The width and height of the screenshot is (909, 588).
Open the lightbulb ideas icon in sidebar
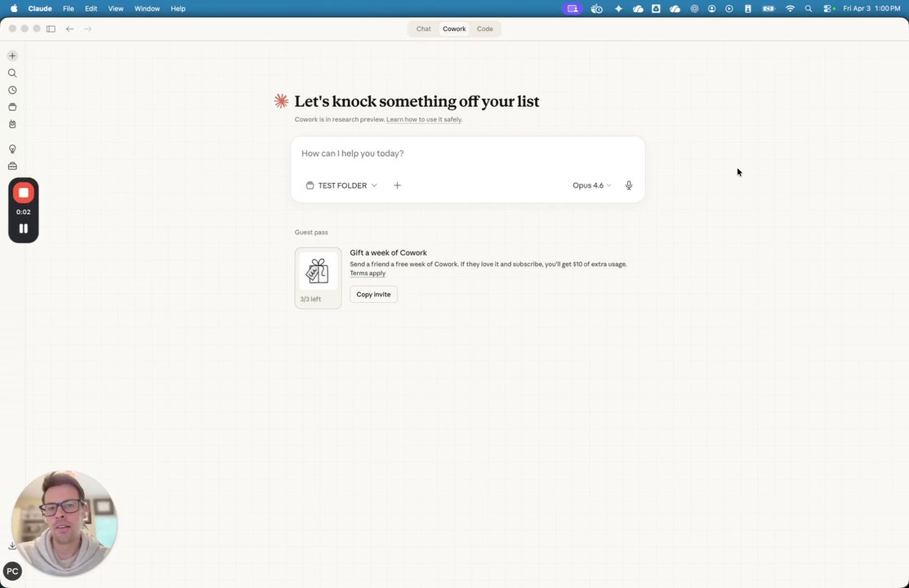[x=12, y=149]
